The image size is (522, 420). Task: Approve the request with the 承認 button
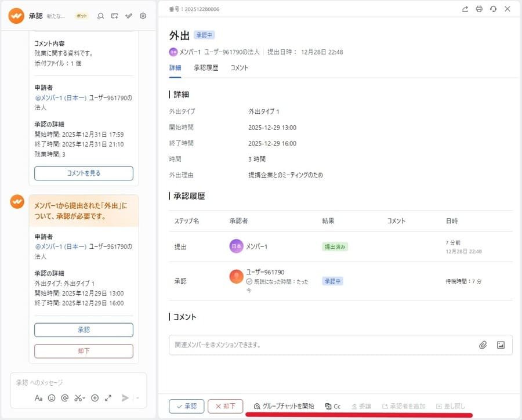coord(84,329)
